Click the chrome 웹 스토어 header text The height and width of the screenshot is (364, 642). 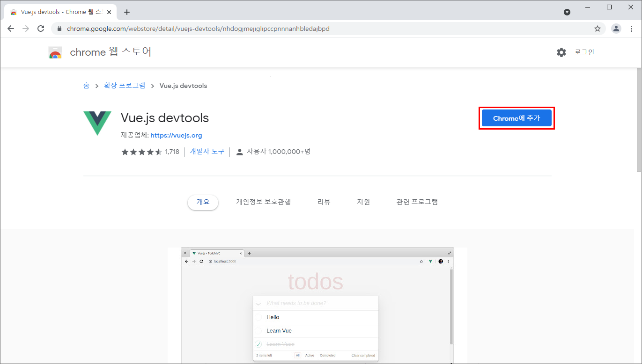(111, 52)
